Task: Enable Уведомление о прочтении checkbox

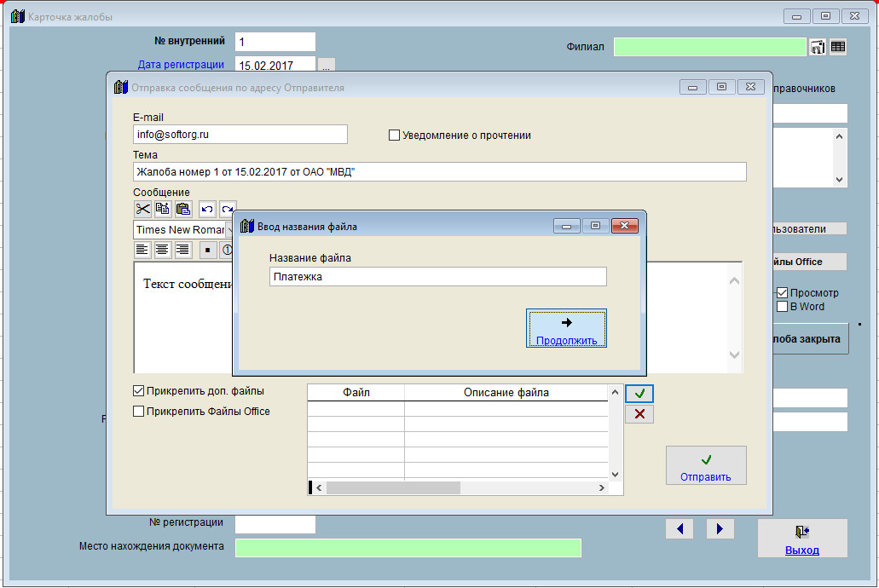Action: [394, 135]
